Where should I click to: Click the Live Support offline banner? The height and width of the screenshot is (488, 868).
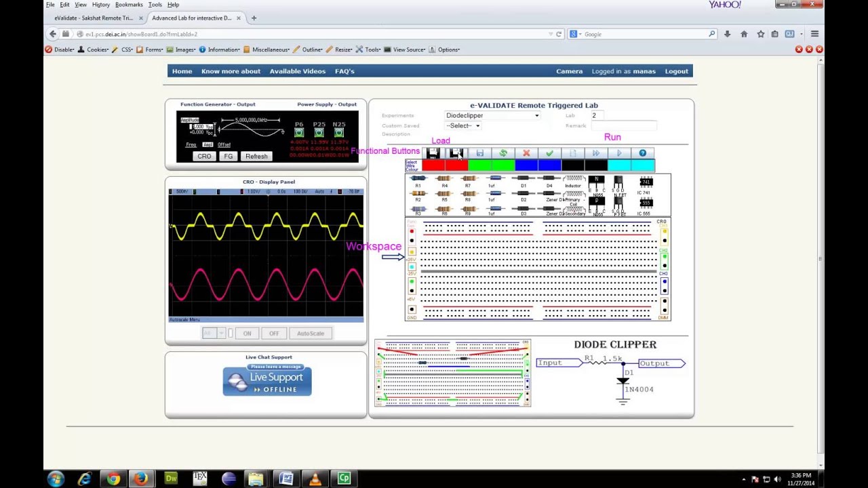point(267,380)
